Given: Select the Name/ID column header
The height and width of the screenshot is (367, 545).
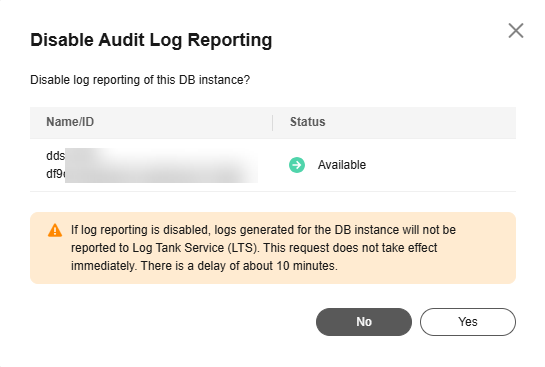Looking at the screenshot, I should pyautogui.click(x=70, y=122).
